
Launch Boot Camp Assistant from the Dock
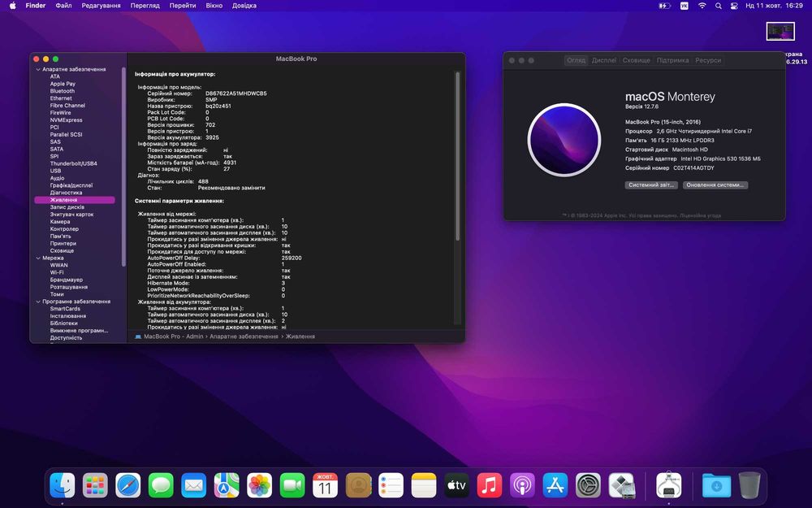click(621, 486)
